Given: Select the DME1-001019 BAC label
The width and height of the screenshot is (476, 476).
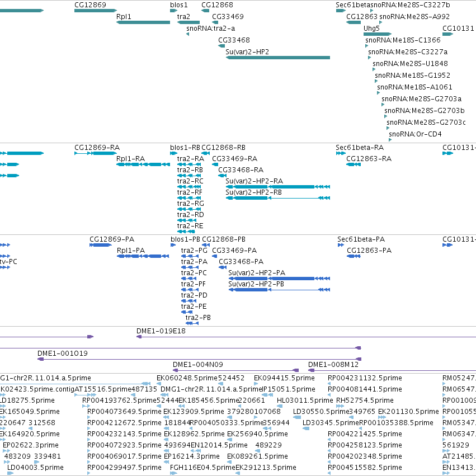Looking at the screenshot, I should click(63, 354).
